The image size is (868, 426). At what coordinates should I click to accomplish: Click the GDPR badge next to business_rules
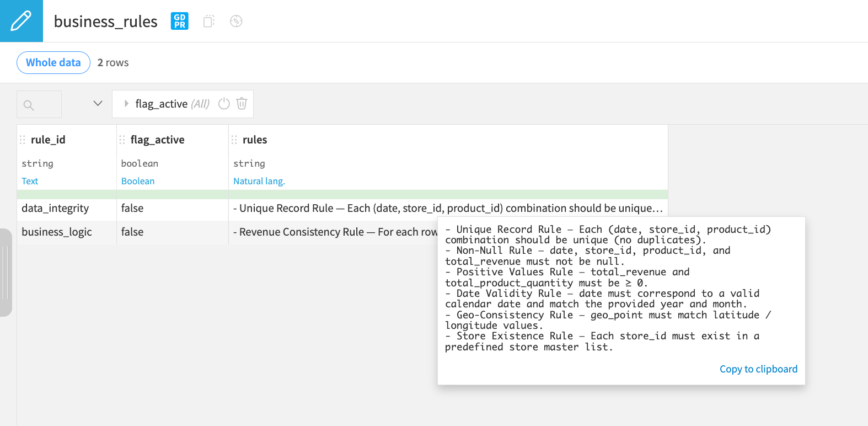coord(179,21)
